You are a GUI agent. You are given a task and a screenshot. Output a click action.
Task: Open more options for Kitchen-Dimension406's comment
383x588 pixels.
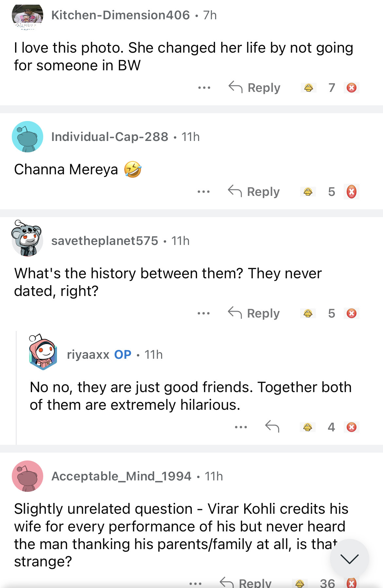[x=204, y=88]
